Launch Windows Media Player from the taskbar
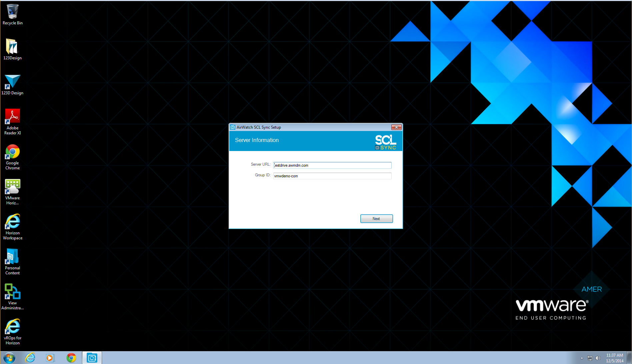This screenshot has width=632, height=364. click(51, 357)
